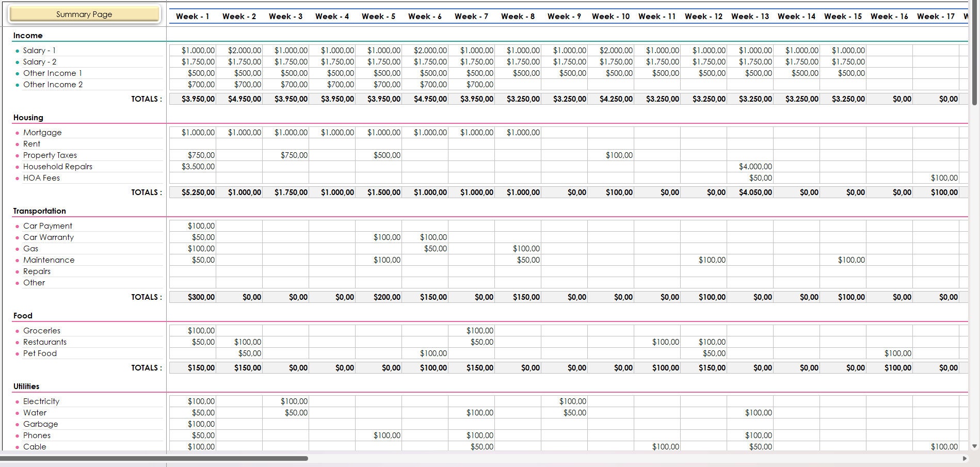
Task: Select the Week - 1 column header
Action: (x=192, y=17)
